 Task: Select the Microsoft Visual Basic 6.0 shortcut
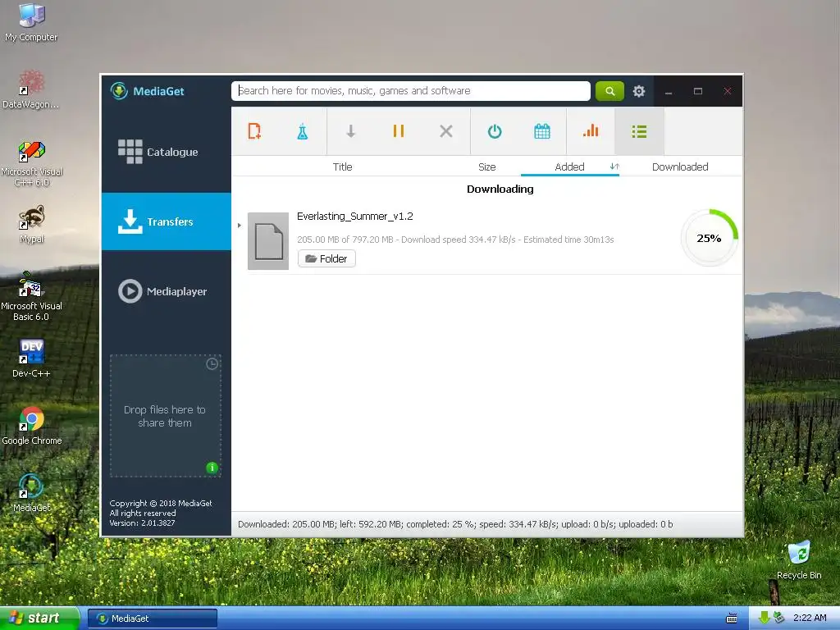32,296
